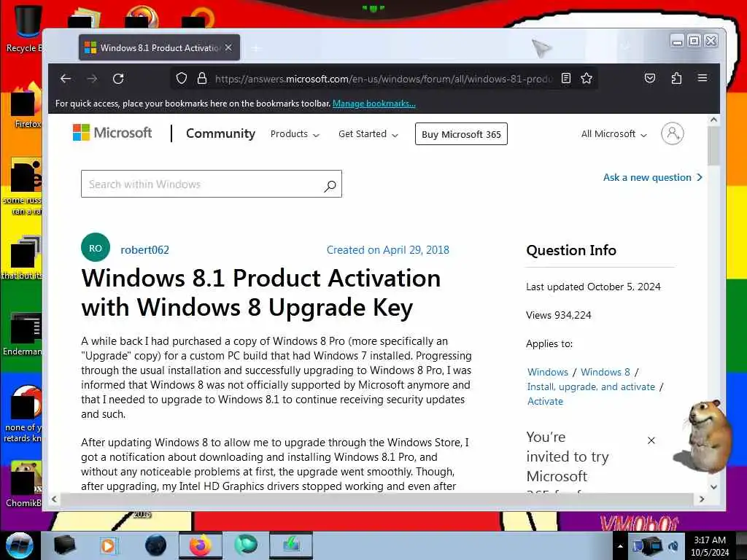Click the Windows category link
This screenshot has height=560, width=747.
point(547,372)
